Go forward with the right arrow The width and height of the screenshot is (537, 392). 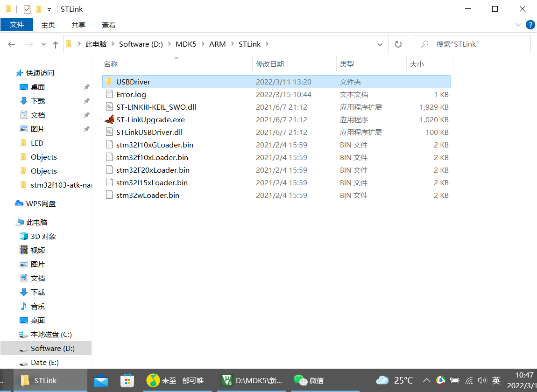[29, 44]
